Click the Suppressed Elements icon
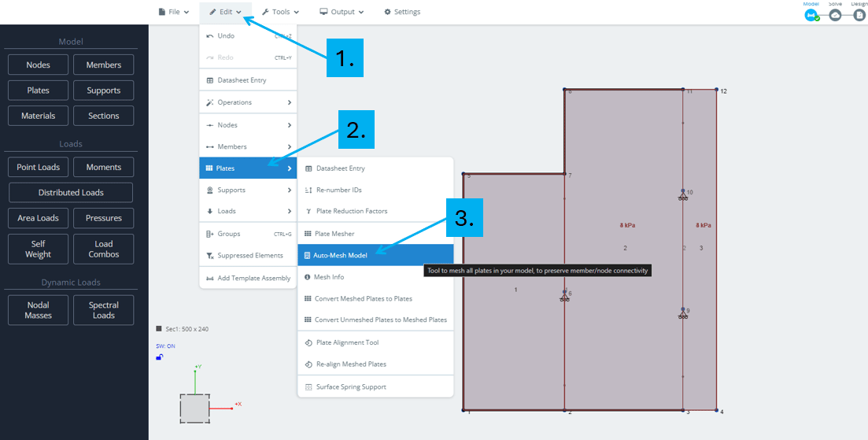 click(x=210, y=256)
